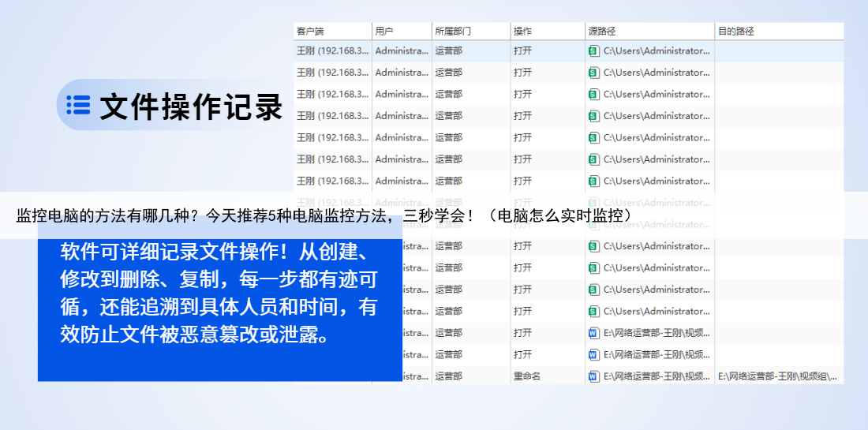Sort by the 客户端 column header

[x=310, y=32]
